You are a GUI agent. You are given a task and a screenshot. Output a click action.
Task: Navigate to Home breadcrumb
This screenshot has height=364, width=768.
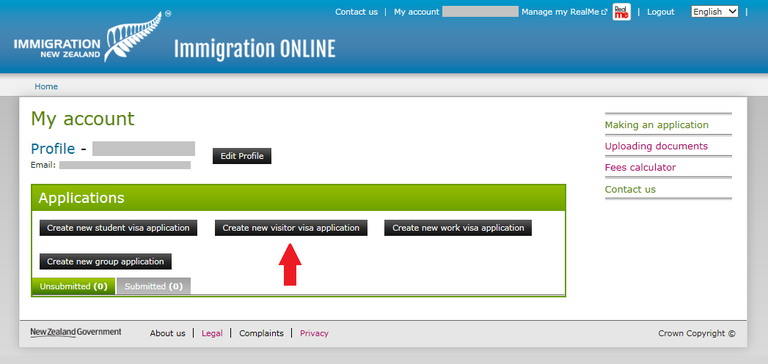[46, 86]
